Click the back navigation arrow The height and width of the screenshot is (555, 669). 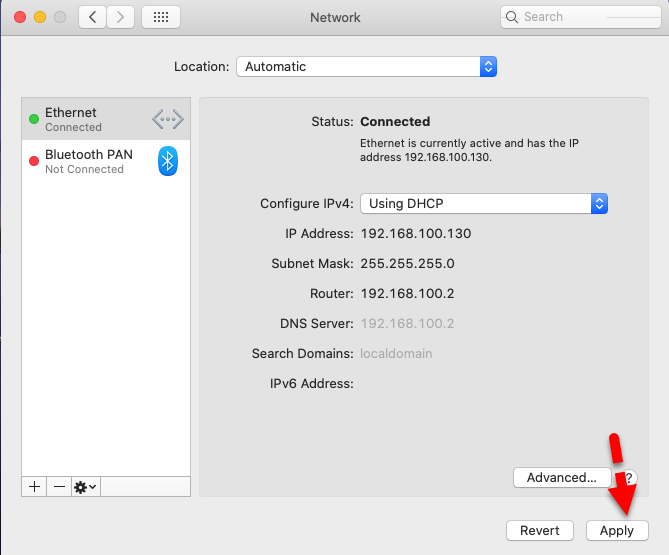coord(93,17)
